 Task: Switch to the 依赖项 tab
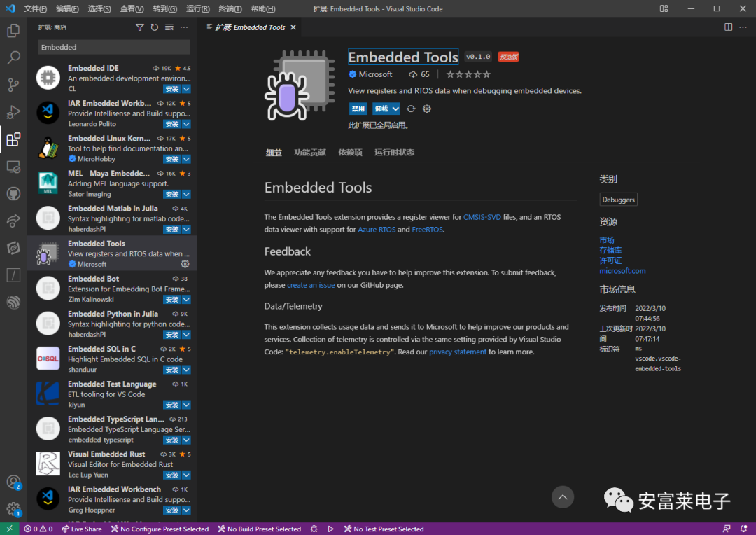tap(350, 153)
